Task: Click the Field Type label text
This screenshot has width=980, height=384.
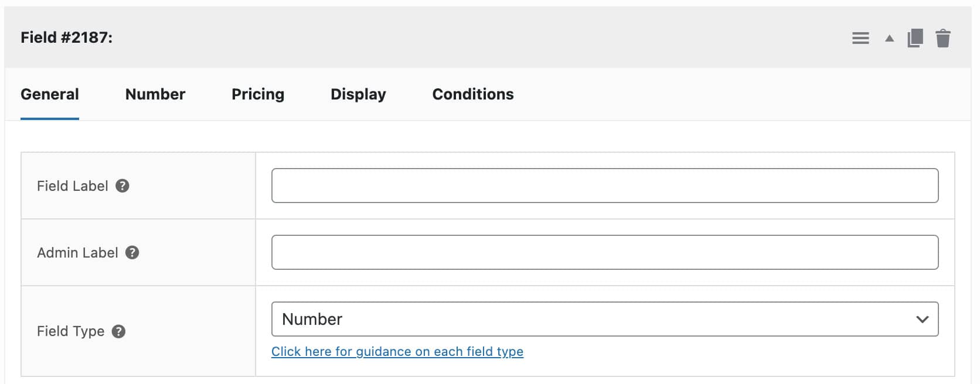Action: click(70, 331)
